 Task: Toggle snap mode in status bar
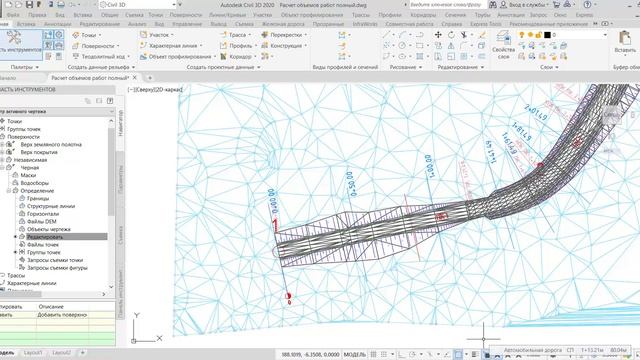383,354
